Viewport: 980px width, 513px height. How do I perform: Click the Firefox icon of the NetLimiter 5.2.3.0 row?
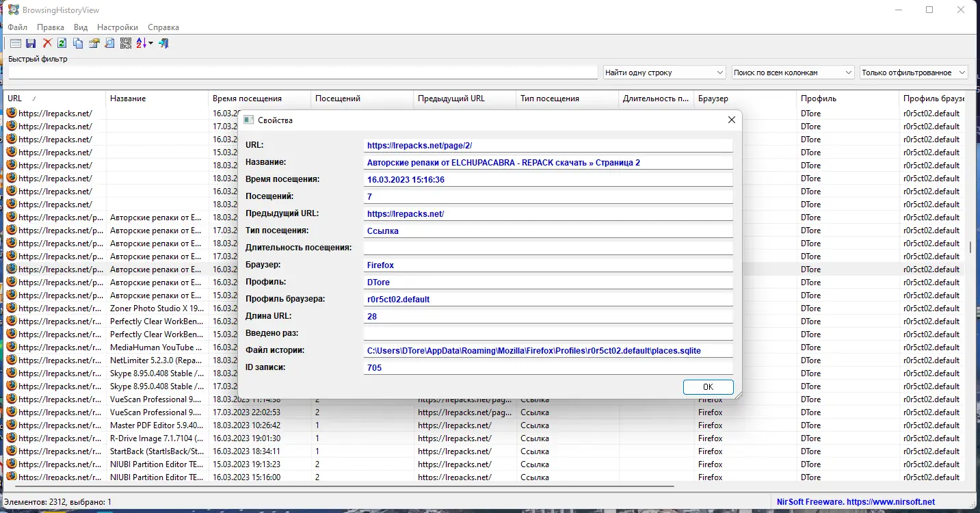12,360
